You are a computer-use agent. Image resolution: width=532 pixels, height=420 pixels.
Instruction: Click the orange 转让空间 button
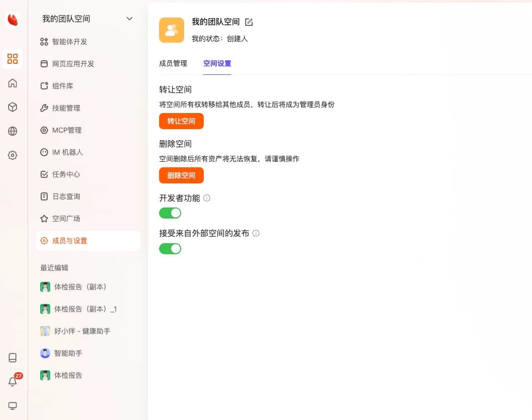coord(181,121)
